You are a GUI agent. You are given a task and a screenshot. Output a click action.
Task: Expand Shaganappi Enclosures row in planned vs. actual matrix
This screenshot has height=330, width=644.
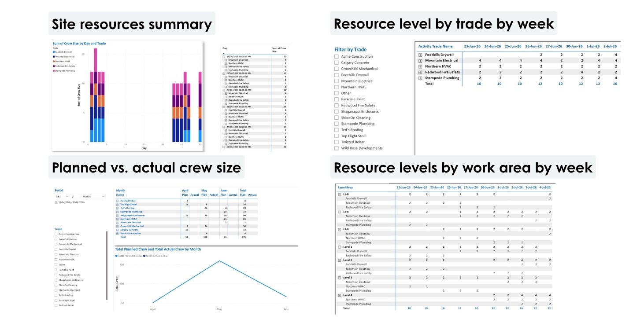(x=117, y=216)
